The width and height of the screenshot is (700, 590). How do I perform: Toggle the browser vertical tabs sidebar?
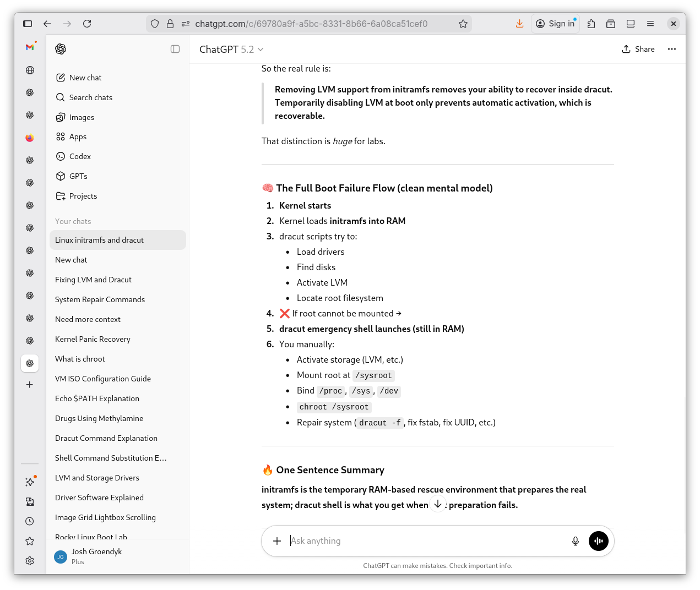pos(28,24)
